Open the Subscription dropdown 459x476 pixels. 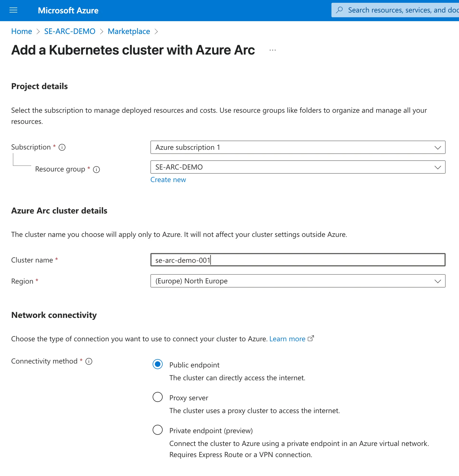(298, 147)
